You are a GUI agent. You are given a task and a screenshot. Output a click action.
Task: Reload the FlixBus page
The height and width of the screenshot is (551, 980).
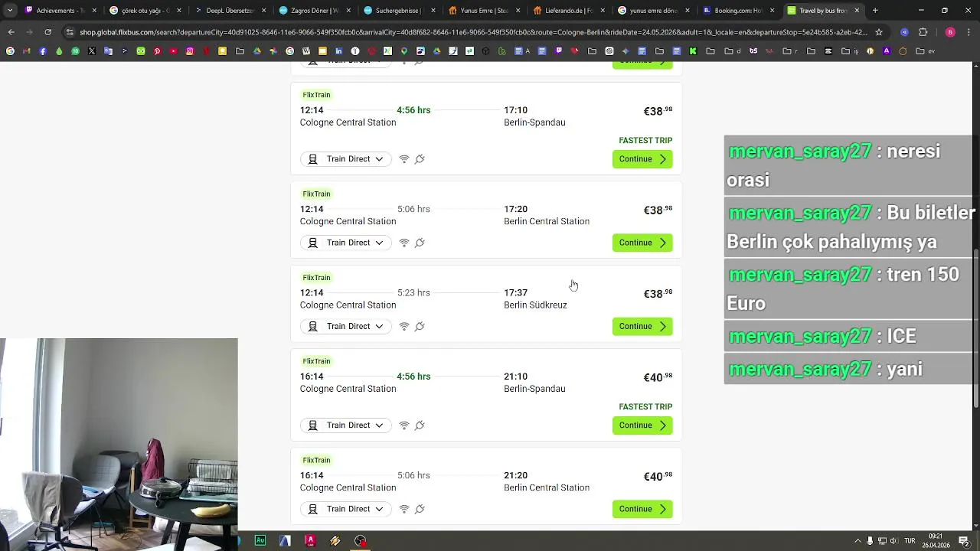(47, 32)
